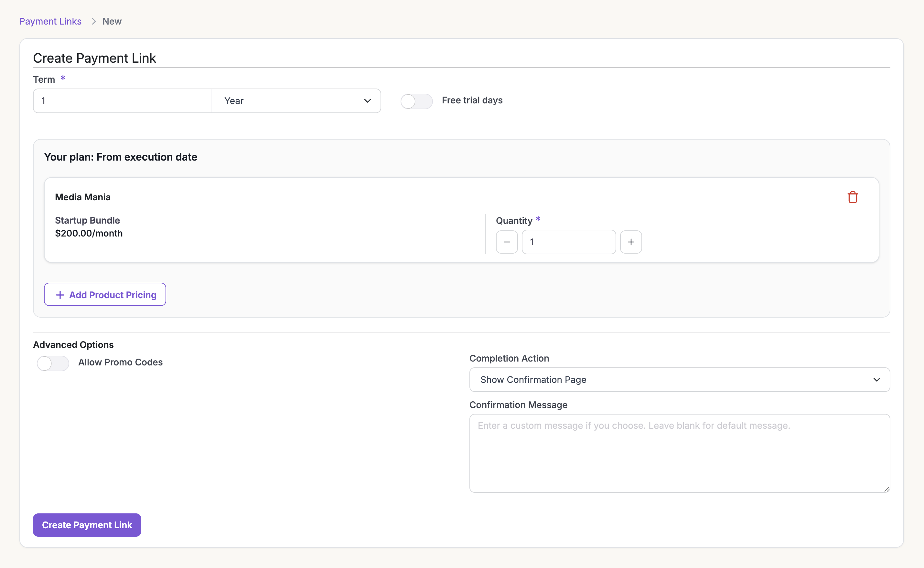Click the New breadcrumb item
Viewport: 924px width, 568px height.
[x=112, y=21]
